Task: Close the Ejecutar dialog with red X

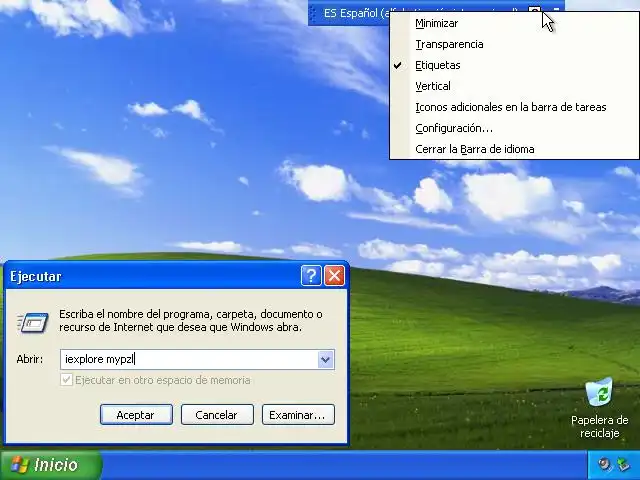Action: pyautogui.click(x=334, y=276)
